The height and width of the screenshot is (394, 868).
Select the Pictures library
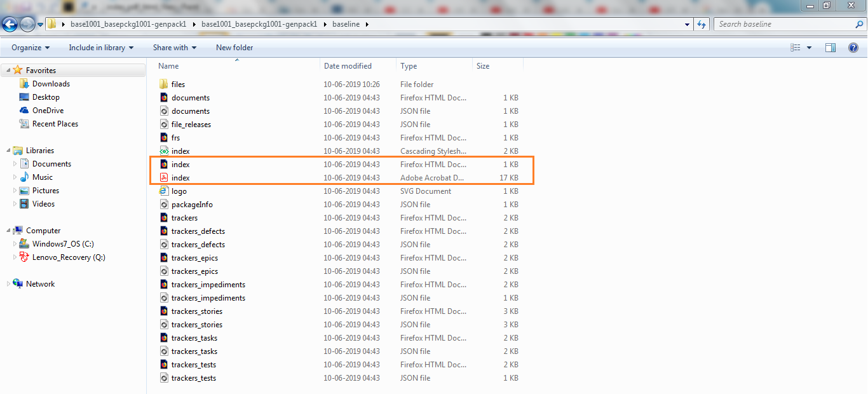pos(45,191)
